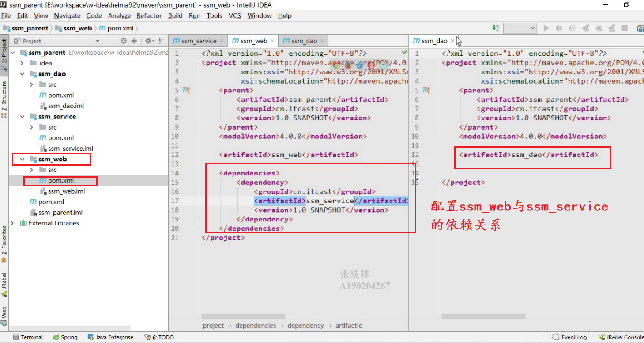The image size is (644, 343).
Task: Open the Navigate menu
Action: click(x=67, y=15)
